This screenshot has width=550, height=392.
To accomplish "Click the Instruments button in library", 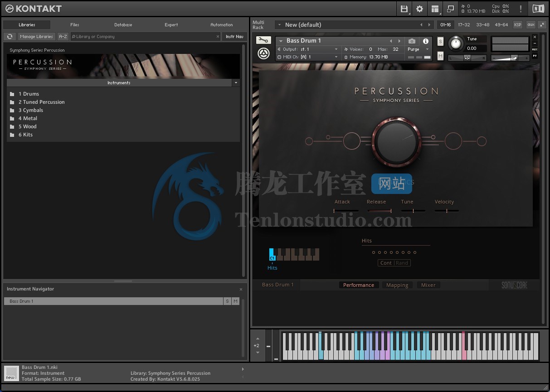I will [x=119, y=83].
